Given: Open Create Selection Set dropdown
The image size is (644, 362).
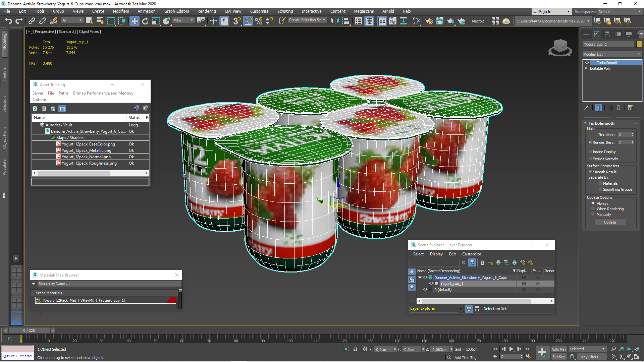Looking at the screenshot, I should (x=307, y=20).
